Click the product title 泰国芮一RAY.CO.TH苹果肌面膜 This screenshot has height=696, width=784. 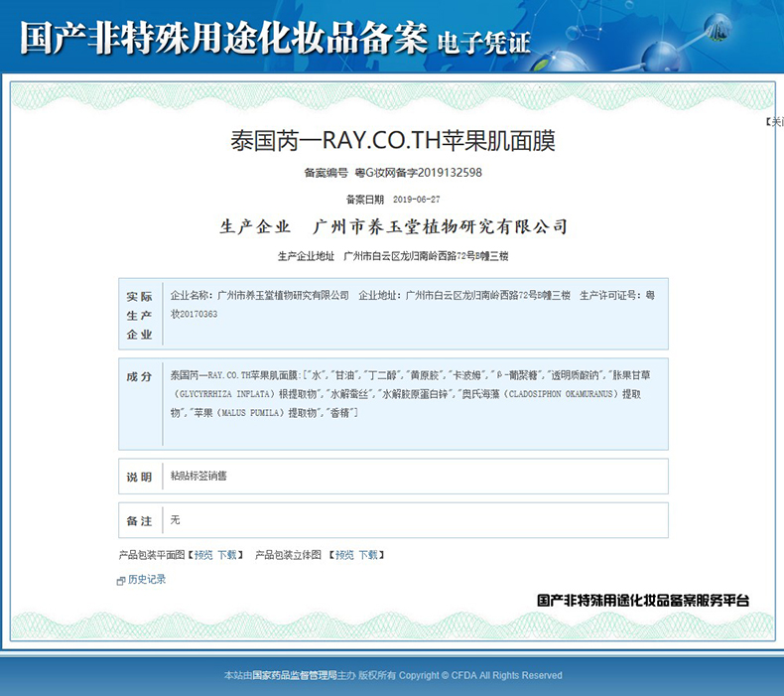[x=392, y=139]
